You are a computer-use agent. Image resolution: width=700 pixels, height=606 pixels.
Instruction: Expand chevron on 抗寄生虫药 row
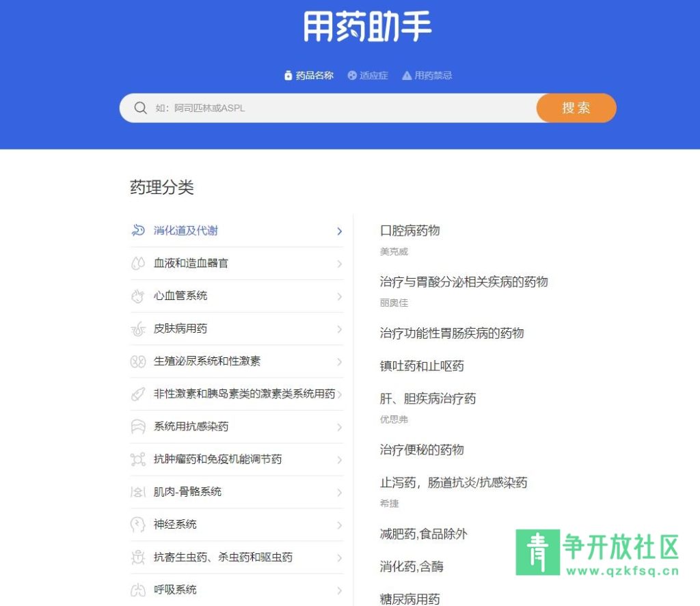point(339,557)
